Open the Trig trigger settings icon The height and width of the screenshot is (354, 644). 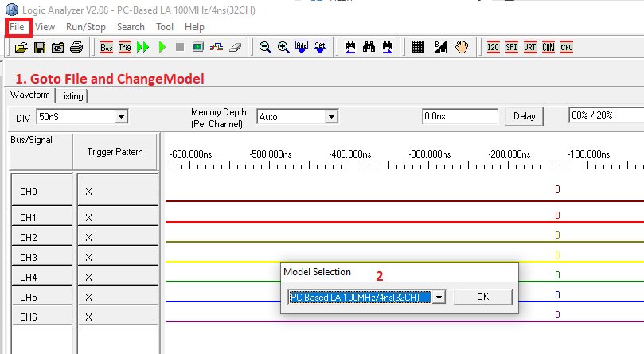(x=125, y=48)
